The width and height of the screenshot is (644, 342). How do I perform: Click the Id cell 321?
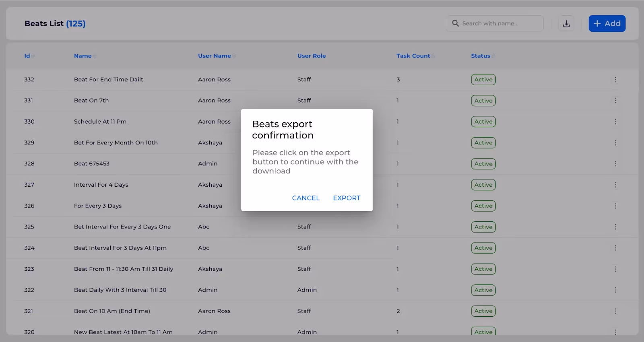29,311
